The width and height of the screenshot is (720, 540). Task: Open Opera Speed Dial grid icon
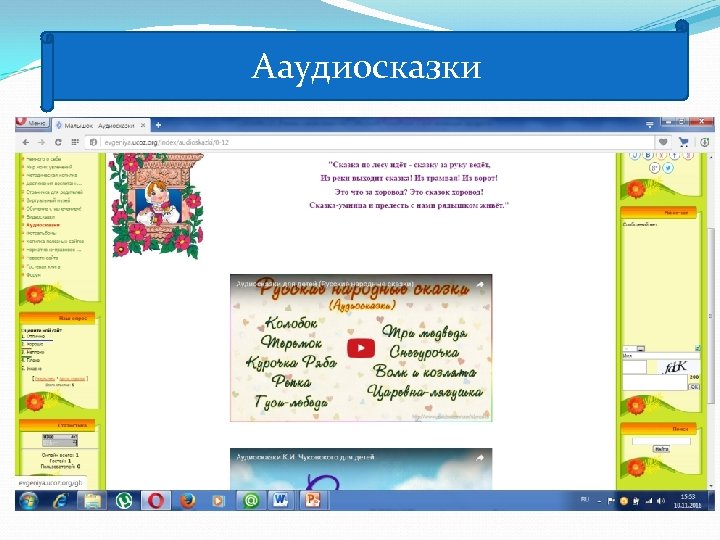(x=75, y=142)
